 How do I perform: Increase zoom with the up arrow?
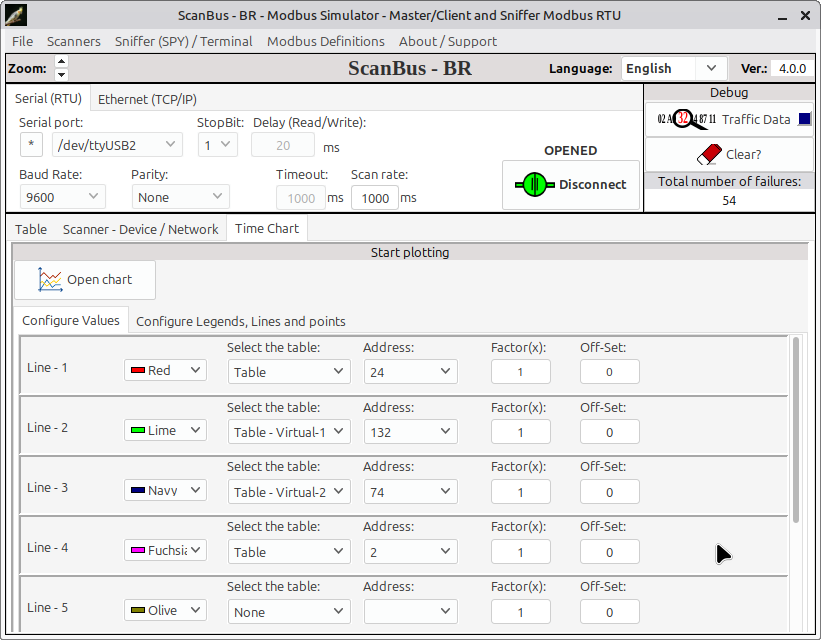[61, 61]
